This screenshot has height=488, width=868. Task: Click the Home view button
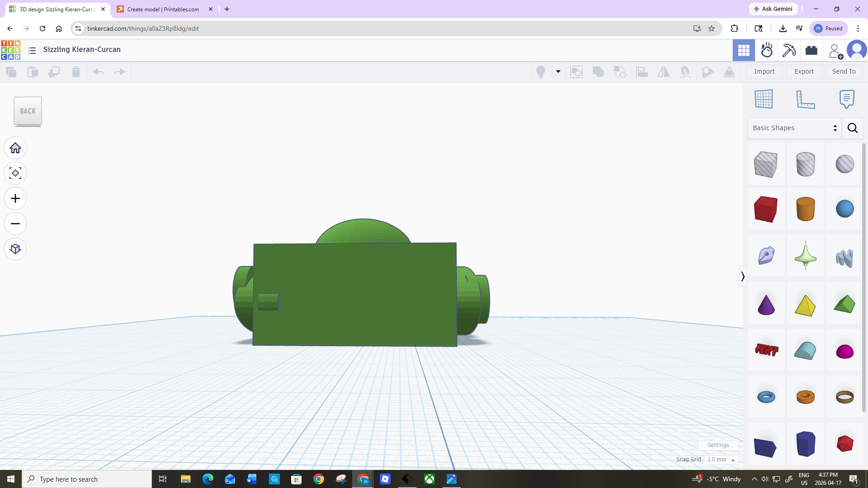click(15, 148)
